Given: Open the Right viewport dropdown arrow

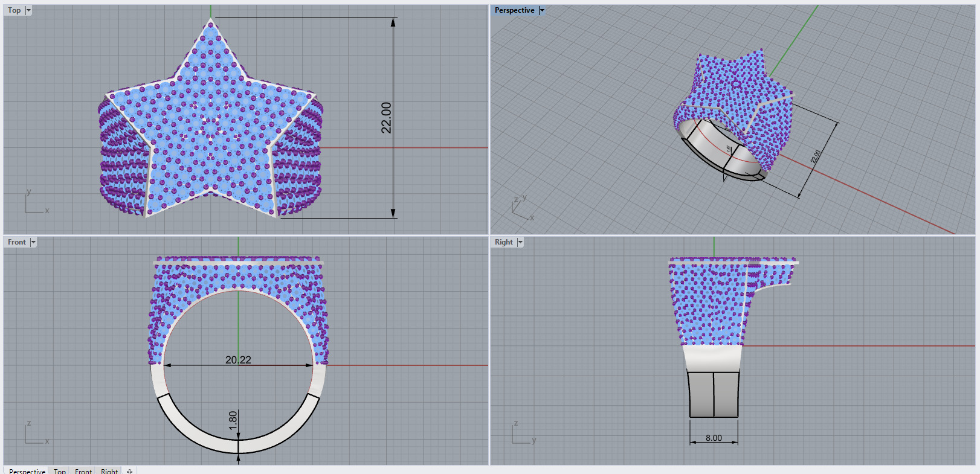Looking at the screenshot, I should pos(520,242).
